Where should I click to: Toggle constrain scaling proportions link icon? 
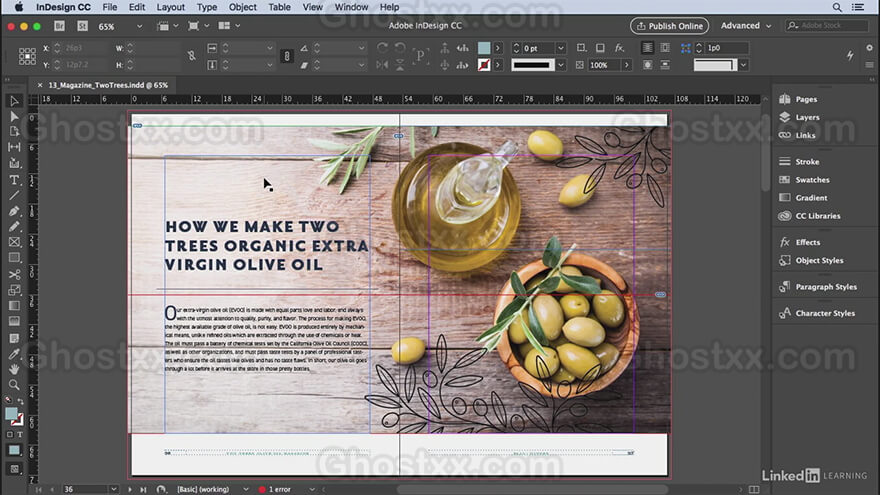pyautogui.click(x=287, y=56)
